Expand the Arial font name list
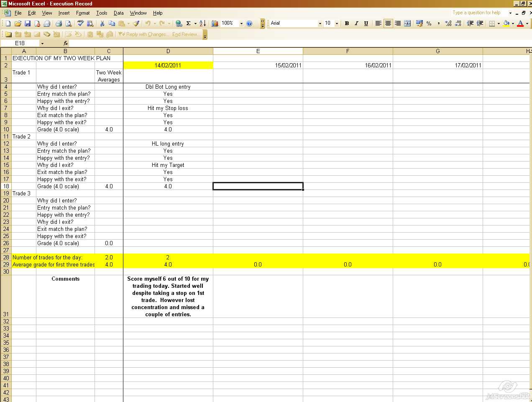This screenshot has height=402, width=532. coord(320,23)
